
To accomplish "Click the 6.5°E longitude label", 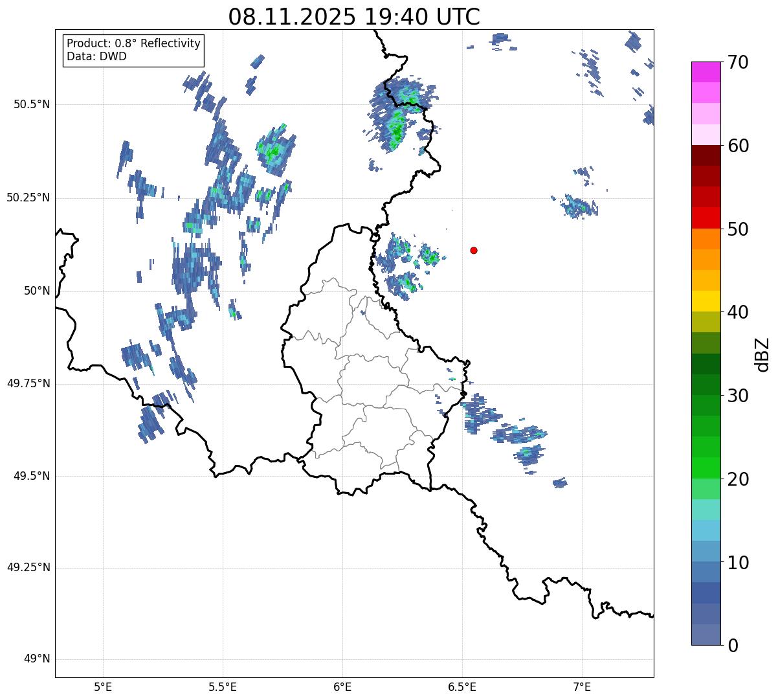I will point(462,687).
